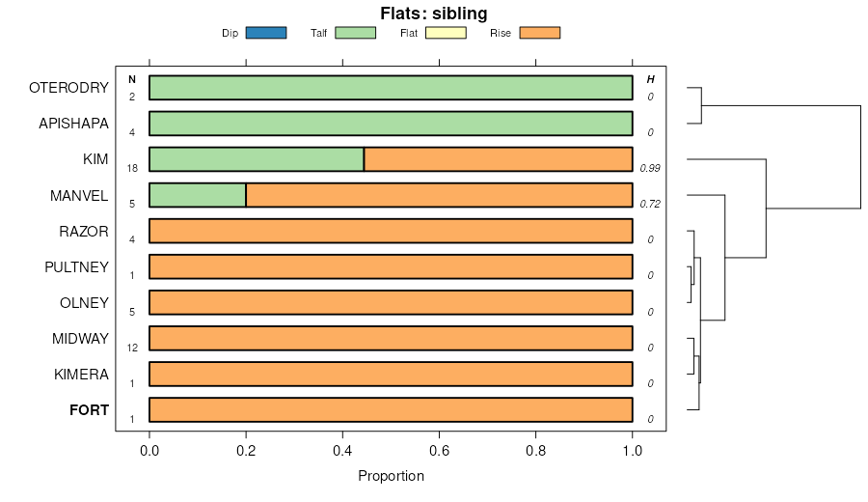Image resolution: width=868 pixels, height=502 pixels.
Task: Click the chart title 'Flats: sibling'
Action: [434, 14]
